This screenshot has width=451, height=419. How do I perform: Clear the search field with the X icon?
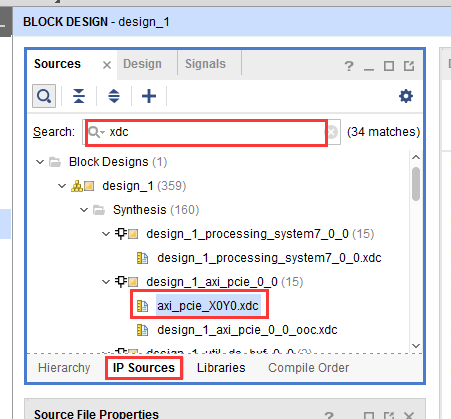click(333, 132)
